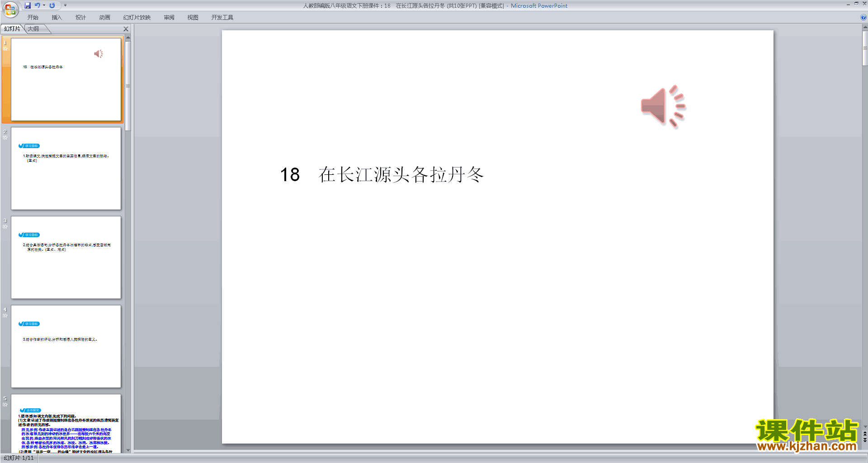Screen dimensions: 868x463
Task: Save the presentation using the floppy disk icon
Action: pyautogui.click(x=28, y=5)
